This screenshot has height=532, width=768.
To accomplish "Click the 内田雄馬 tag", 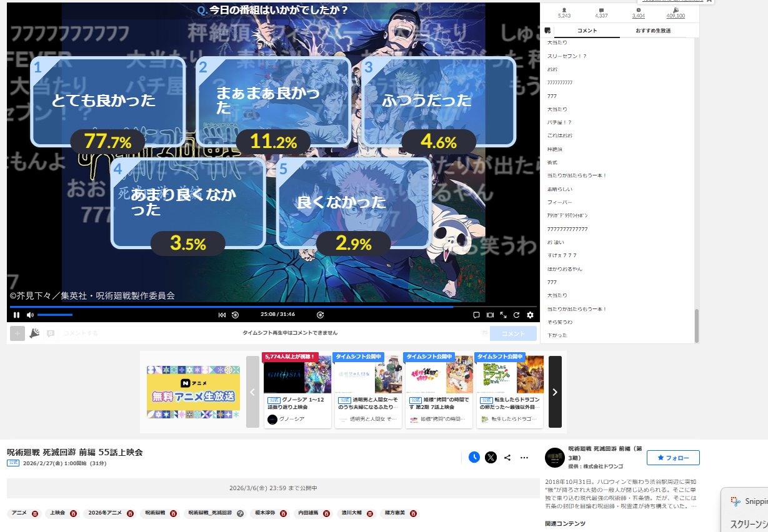I will 308,513.
